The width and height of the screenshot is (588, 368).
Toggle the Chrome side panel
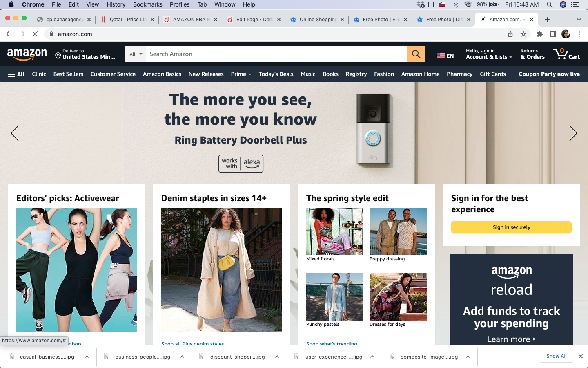553,34
